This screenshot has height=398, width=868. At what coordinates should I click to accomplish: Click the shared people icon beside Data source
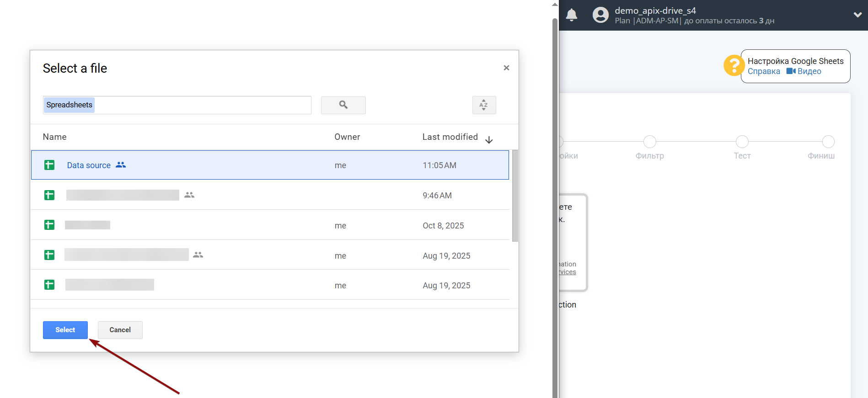coord(121,165)
